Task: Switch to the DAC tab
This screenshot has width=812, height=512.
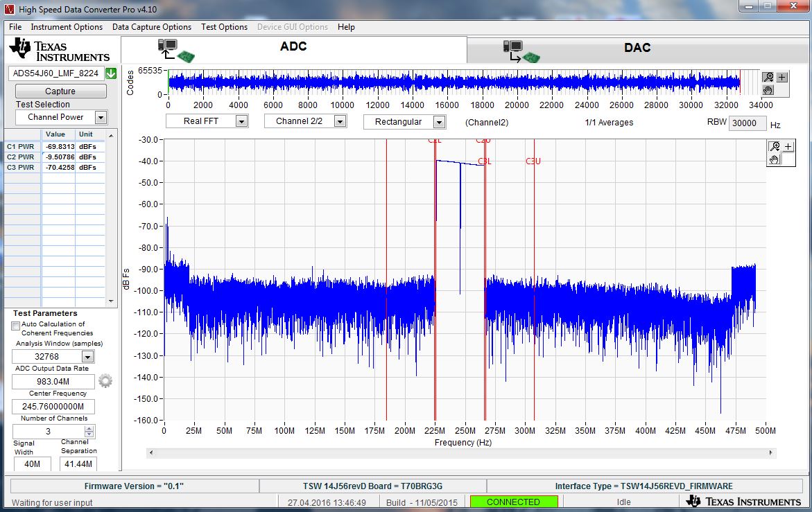Action: point(637,51)
